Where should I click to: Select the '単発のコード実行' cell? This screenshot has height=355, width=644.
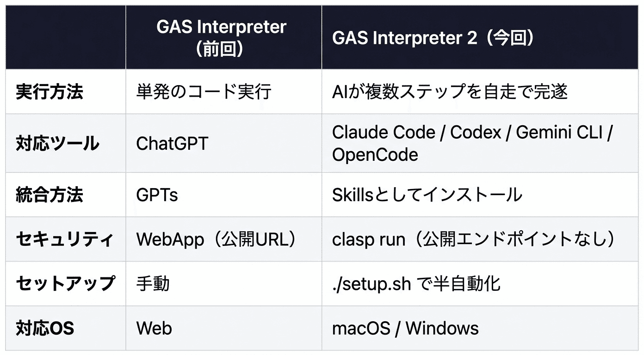point(204,92)
